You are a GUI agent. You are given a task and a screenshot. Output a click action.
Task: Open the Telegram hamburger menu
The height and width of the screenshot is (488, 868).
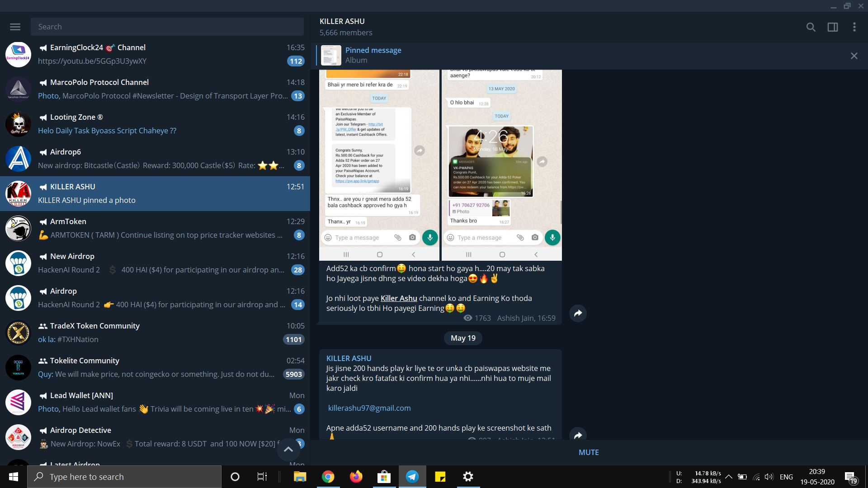click(15, 27)
